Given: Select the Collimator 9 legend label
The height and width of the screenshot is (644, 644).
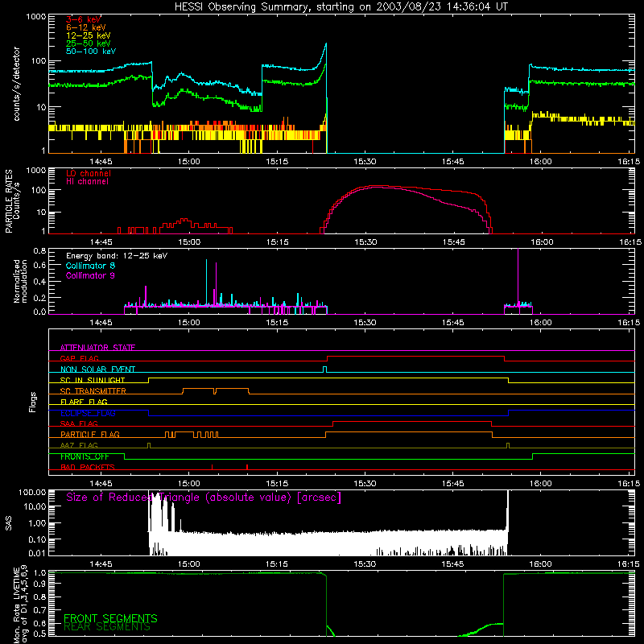Looking at the screenshot, I should [x=90, y=275].
